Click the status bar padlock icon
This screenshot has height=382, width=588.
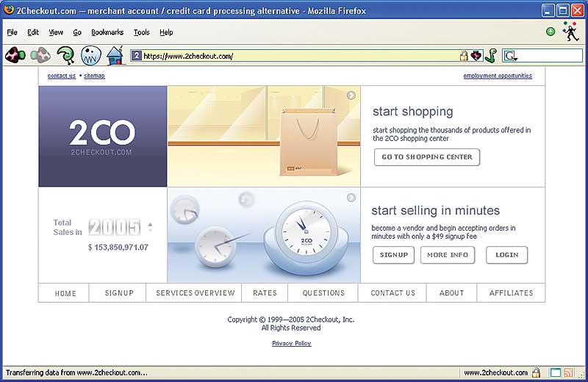[x=537, y=372]
